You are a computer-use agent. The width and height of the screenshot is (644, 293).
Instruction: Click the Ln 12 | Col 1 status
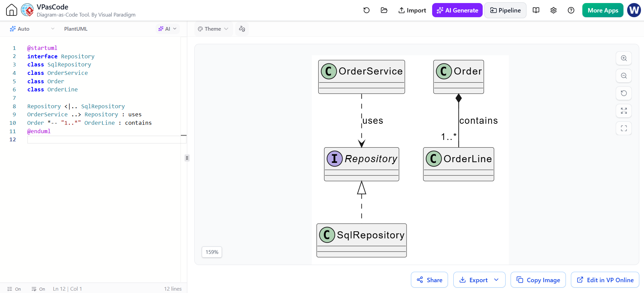click(67, 289)
